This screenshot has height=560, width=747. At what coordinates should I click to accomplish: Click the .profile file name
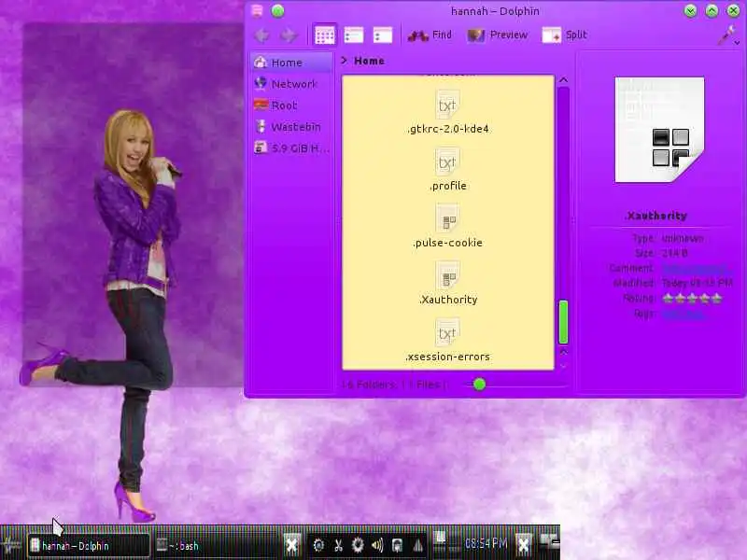(448, 186)
